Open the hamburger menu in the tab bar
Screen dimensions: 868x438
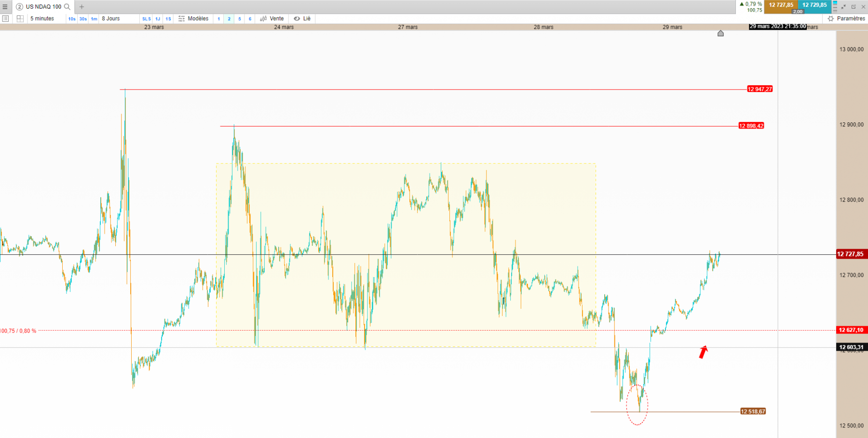tap(5, 7)
